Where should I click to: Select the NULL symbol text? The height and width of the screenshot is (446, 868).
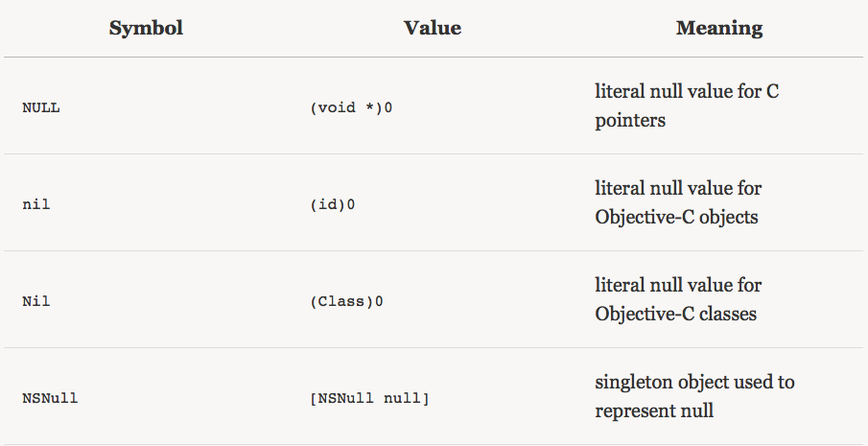click(x=41, y=107)
